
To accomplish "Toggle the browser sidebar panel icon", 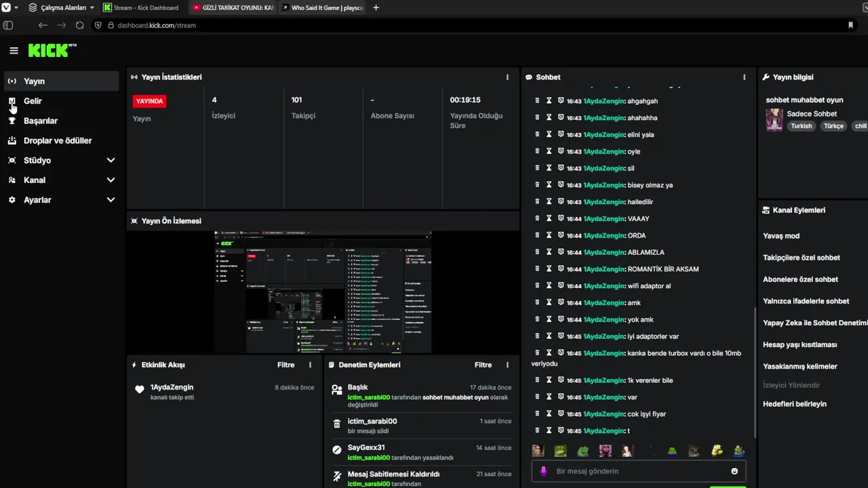I will pyautogui.click(x=8, y=25).
